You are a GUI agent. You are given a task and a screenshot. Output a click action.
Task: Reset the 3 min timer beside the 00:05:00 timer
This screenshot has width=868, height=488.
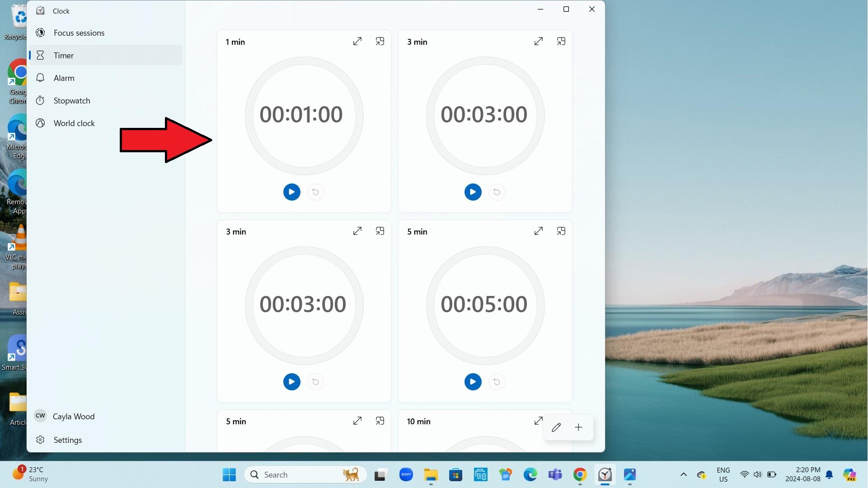pyautogui.click(x=315, y=382)
